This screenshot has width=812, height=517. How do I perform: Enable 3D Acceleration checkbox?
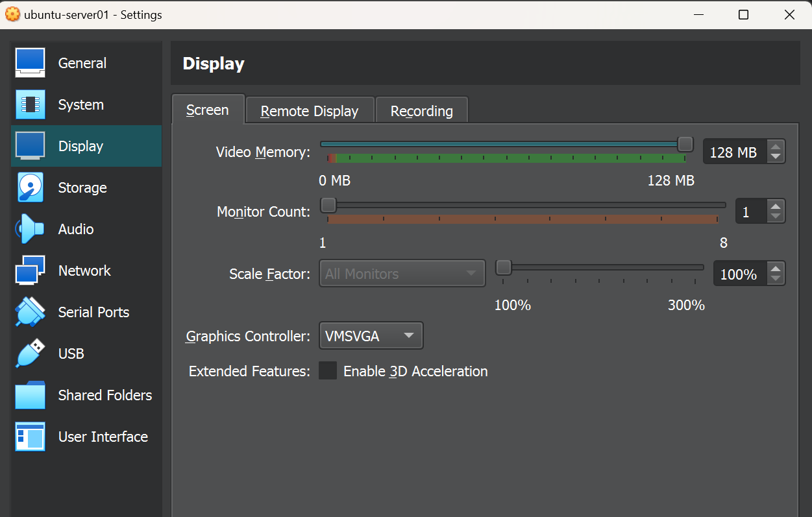tap(328, 371)
